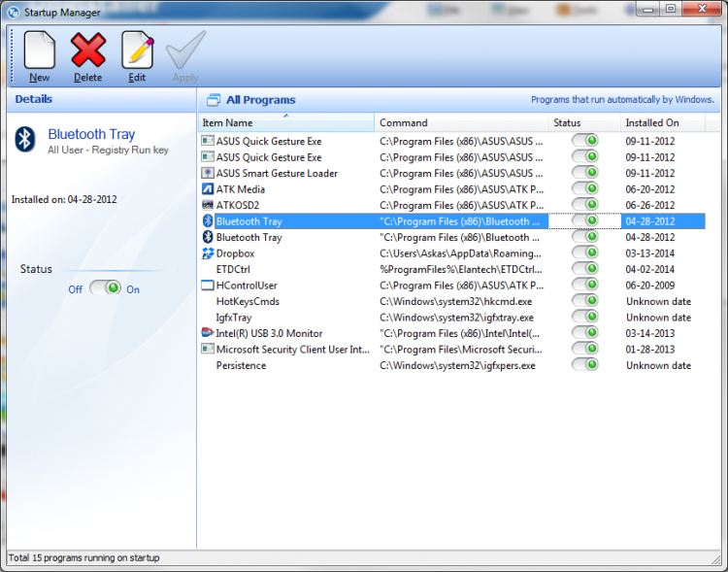Sort list by Item Name column
Viewport: 728px width, 572px height.
tap(286, 122)
